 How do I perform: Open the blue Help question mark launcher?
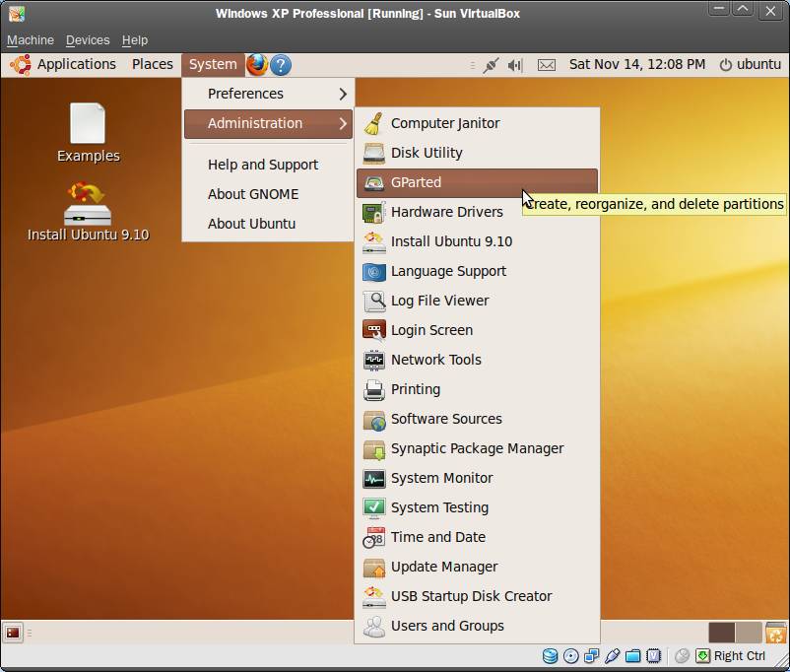281,65
